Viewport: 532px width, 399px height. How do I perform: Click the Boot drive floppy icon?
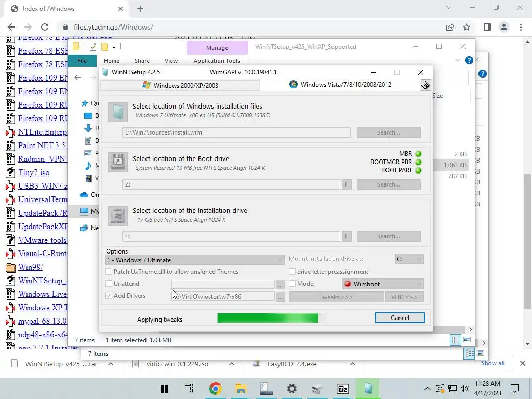pyautogui.click(x=118, y=162)
